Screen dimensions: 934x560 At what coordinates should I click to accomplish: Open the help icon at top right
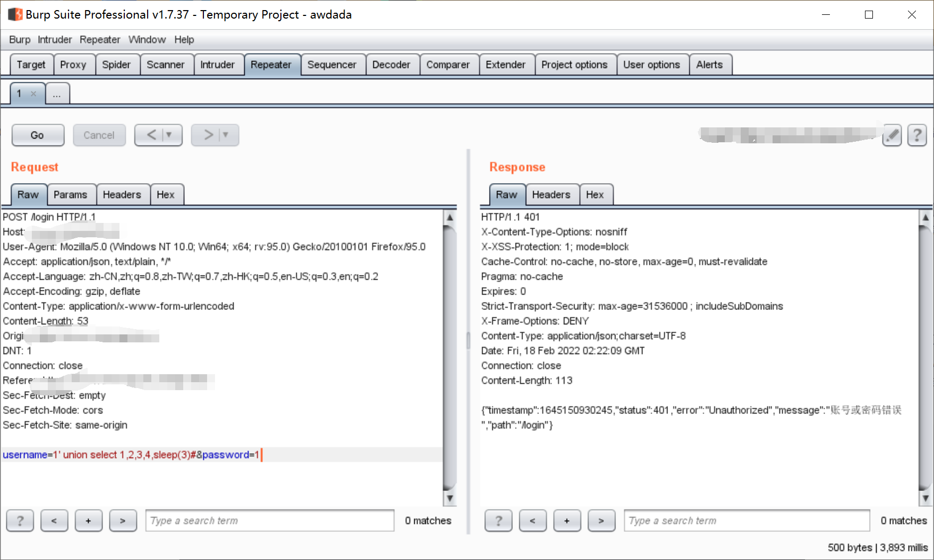[918, 135]
